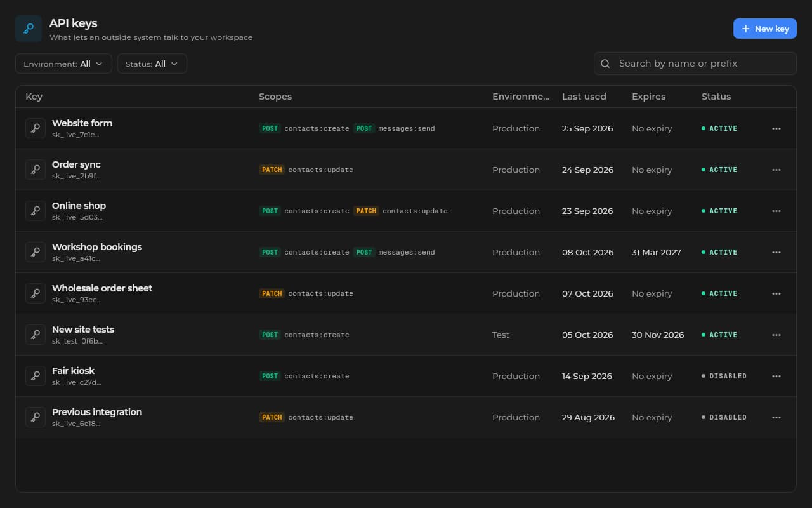This screenshot has height=508, width=812.
Task: Open the Online shop key name
Action: pos(79,206)
